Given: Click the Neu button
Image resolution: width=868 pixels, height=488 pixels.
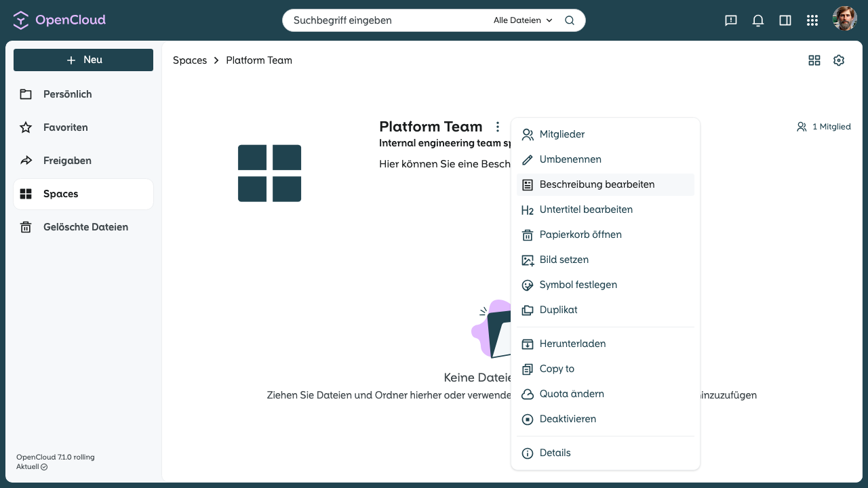Looking at the screenshot, I should tap(83, 60).
